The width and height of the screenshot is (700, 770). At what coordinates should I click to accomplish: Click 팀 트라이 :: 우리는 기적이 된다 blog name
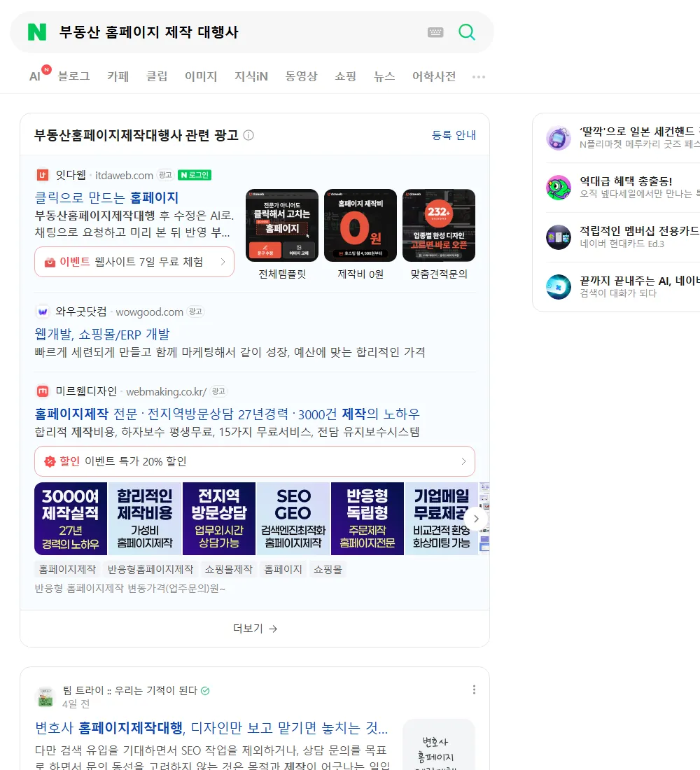coord(129,690)
